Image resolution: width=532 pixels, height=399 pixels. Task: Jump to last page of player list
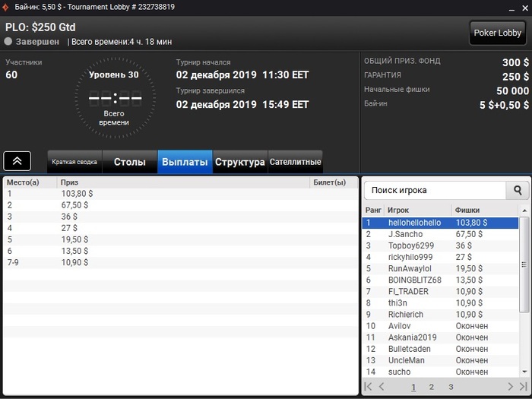pos(523,386)
